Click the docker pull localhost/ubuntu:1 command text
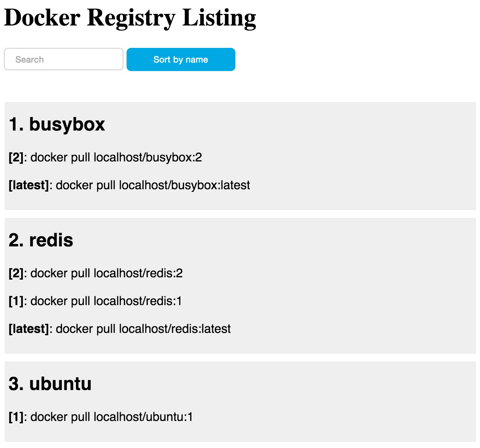This screenshot has height=448, width=480. coord(112,417)
